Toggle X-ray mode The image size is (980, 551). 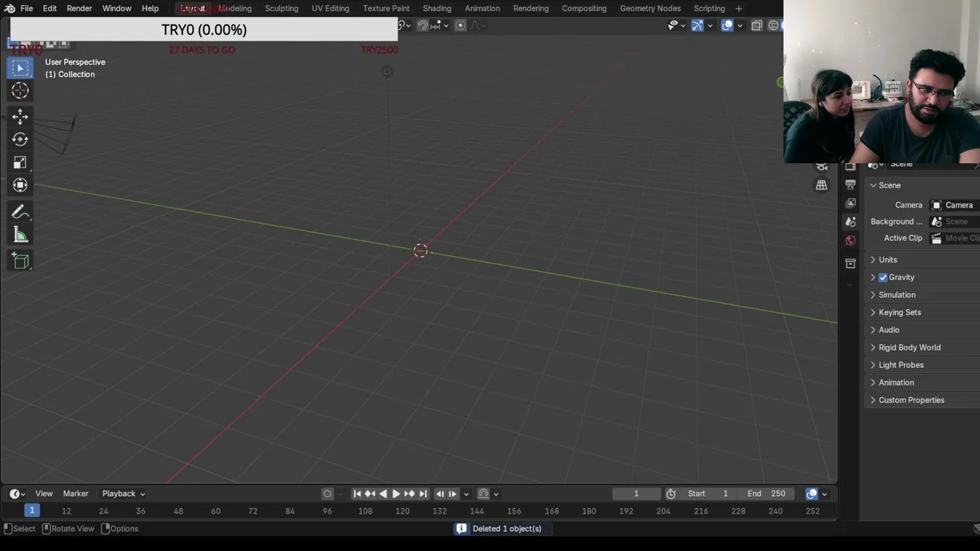click(756, 25)
